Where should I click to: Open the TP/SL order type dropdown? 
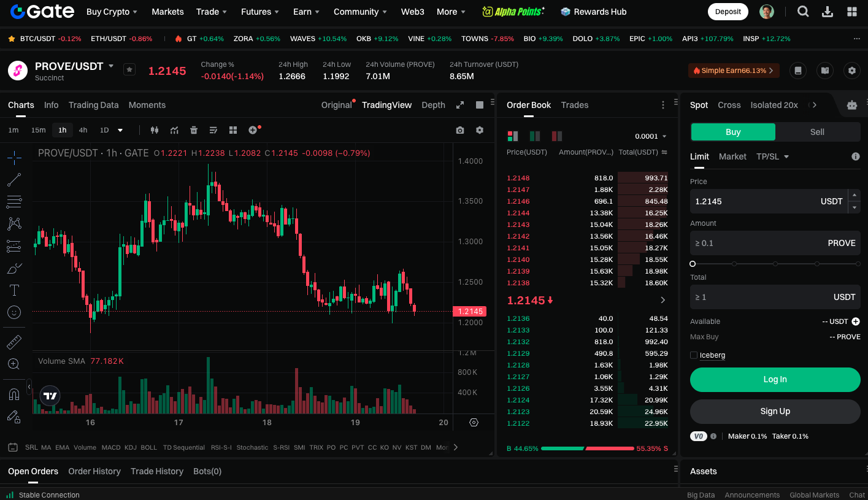pos(772,156)
